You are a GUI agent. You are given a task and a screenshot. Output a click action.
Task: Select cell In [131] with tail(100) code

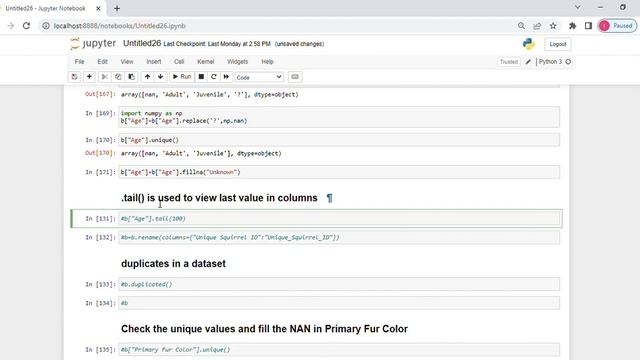coord(339,219)
